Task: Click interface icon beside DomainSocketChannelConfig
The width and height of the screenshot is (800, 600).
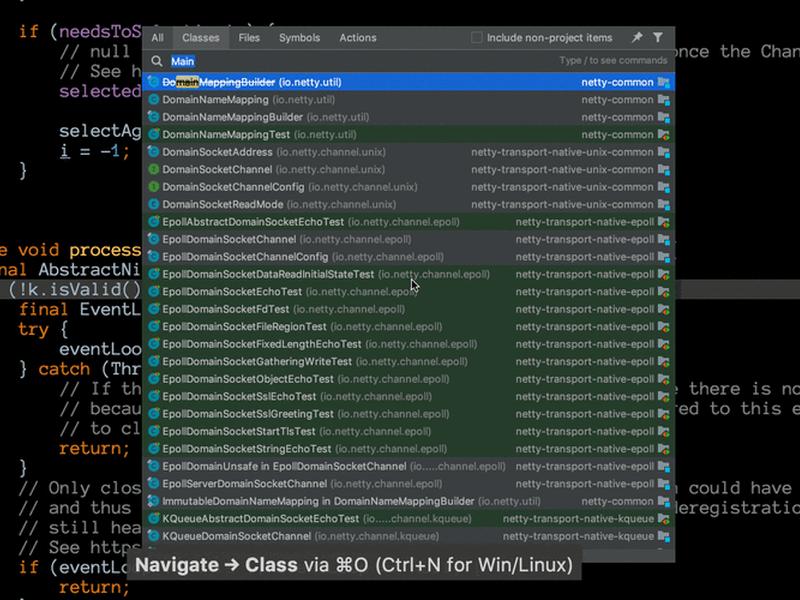Action: tap(154, 187)
